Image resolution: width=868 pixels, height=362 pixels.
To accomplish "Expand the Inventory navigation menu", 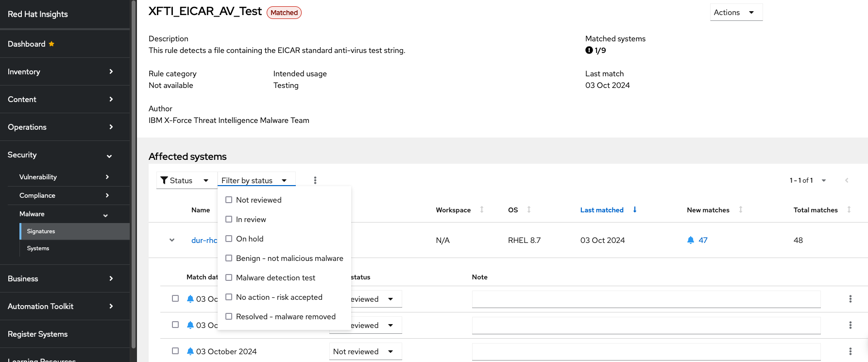I will click(x=65, y=72).
